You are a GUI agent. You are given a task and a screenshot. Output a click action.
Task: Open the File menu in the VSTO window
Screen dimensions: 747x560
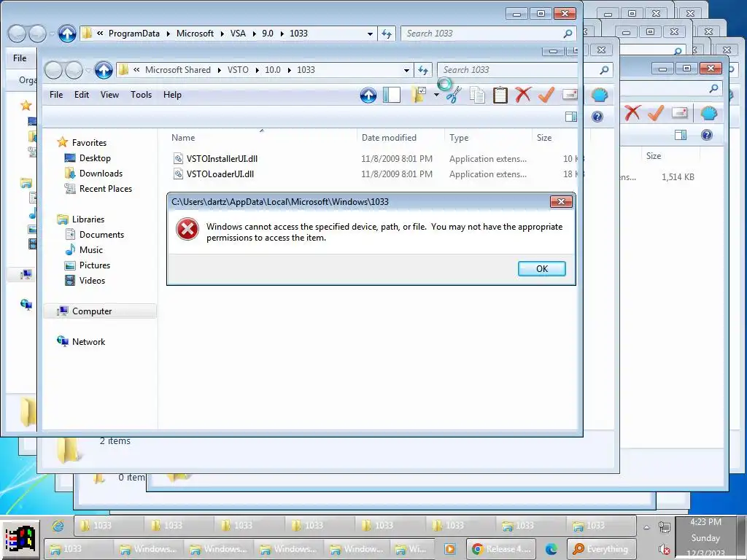coord(56,95)
